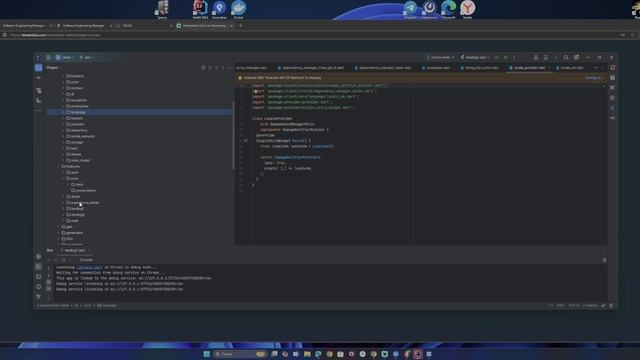
Task: Open the Problems tool window icon
Action: (x=39, y=287)
